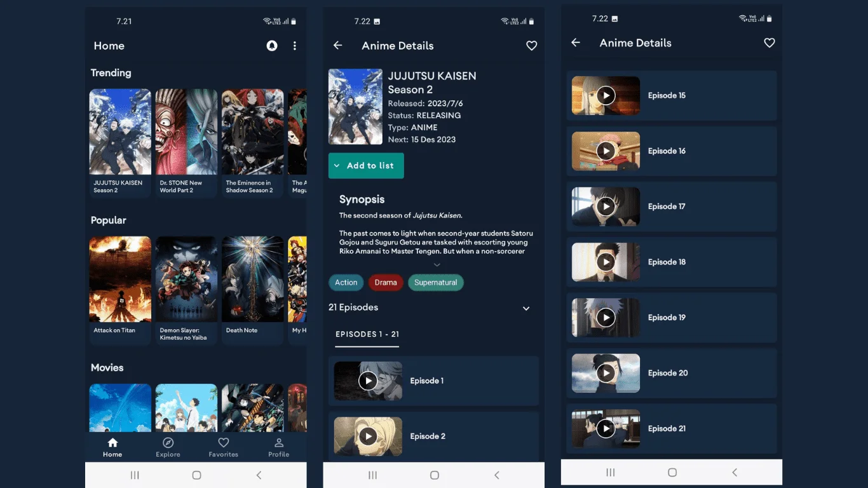Select the Action genre chip
This screenshot has width=868, height=488.
(x=346, y=283)
